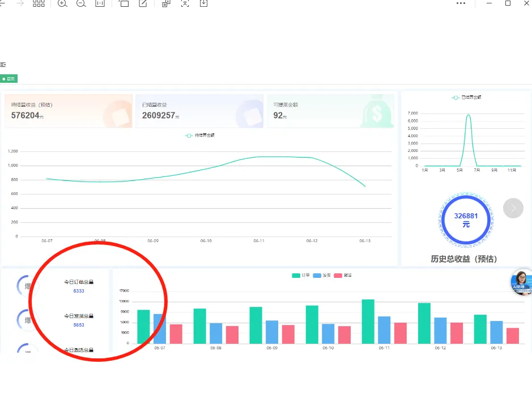The width and height of the screenshot is (532, 393).
Task: Click the blue 发货 legend color swatch
Action: pos(317,276)
